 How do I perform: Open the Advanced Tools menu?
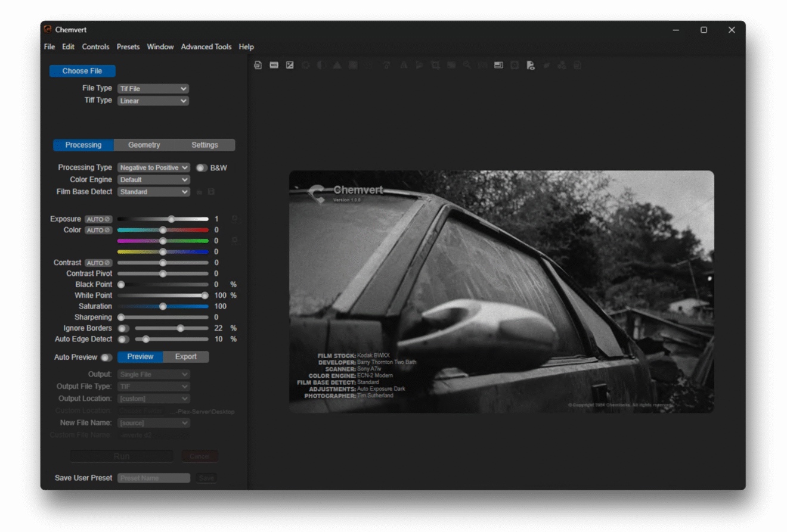click(206, 46)
